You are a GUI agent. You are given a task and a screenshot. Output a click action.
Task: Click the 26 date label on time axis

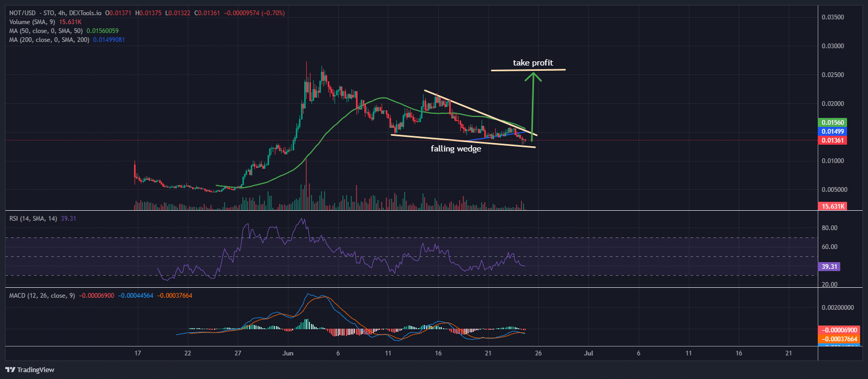[538, 353]
